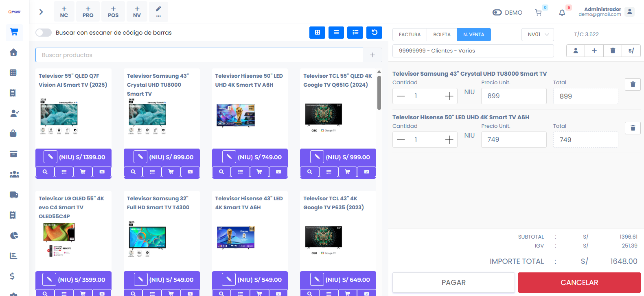
Task: Open the PRO shortcut tab
Action: 88,11
